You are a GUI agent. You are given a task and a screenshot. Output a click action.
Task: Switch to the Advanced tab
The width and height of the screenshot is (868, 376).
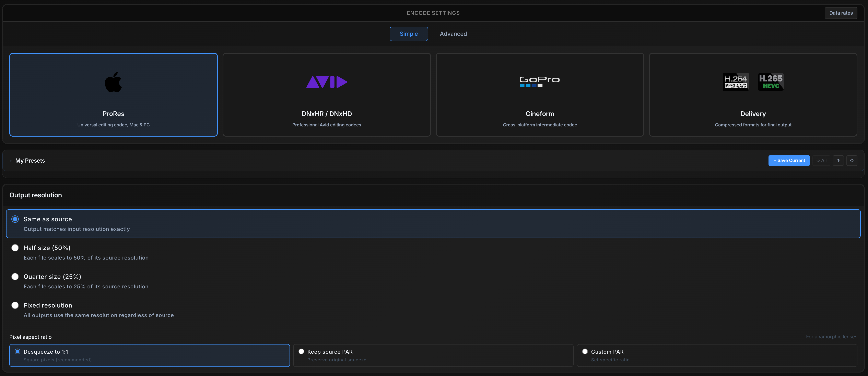click(x=453, y=34)
